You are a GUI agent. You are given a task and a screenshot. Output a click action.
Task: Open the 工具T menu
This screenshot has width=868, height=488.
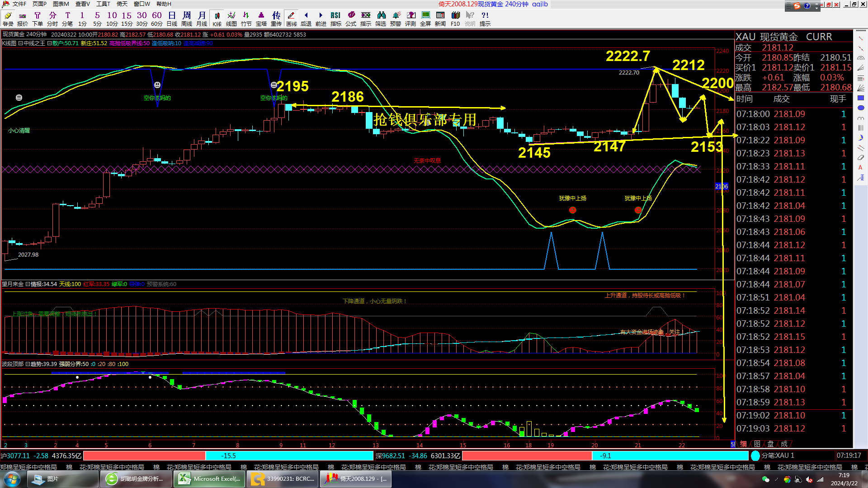coord(103,4)
